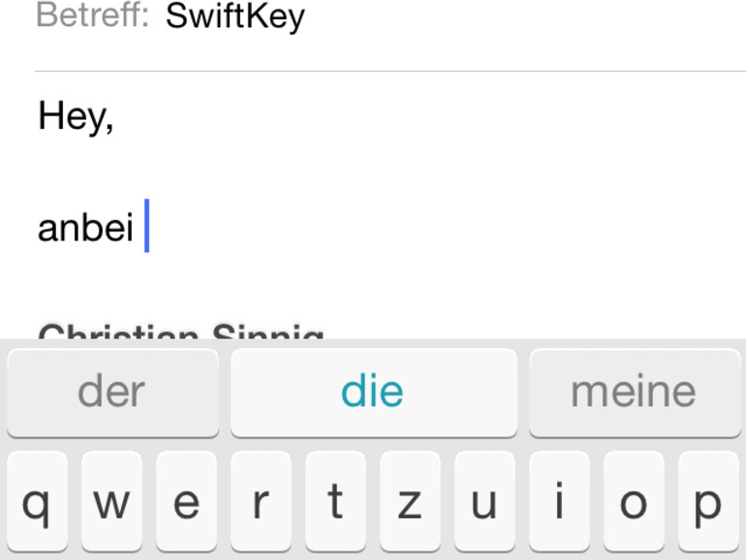The height and width of the screenshot is (560, 746).
Task: Hit the 'r' key
Action: (261, 504)
